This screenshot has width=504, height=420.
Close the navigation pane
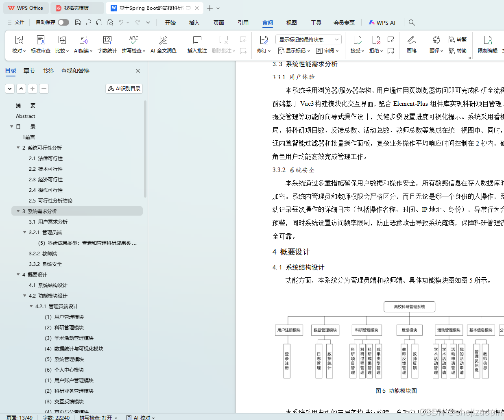[138, 71]
